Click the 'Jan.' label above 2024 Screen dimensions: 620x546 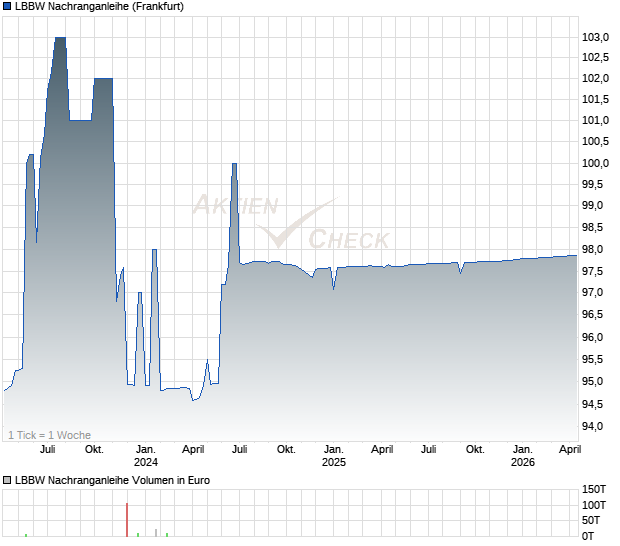[146, 450]
